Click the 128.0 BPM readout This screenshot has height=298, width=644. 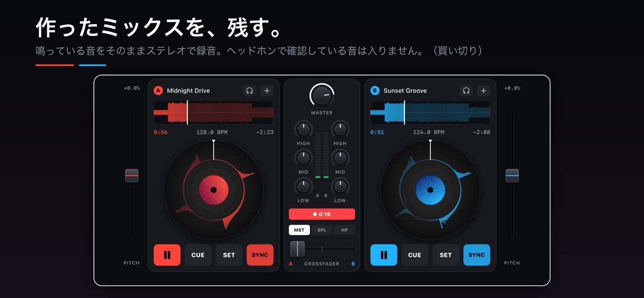(x=212, y=132)
